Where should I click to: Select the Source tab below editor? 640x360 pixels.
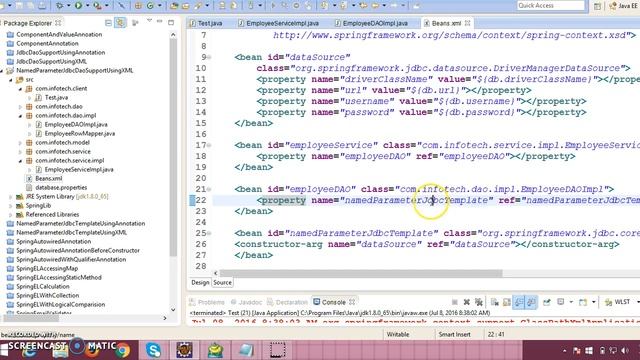coord(222,282)
